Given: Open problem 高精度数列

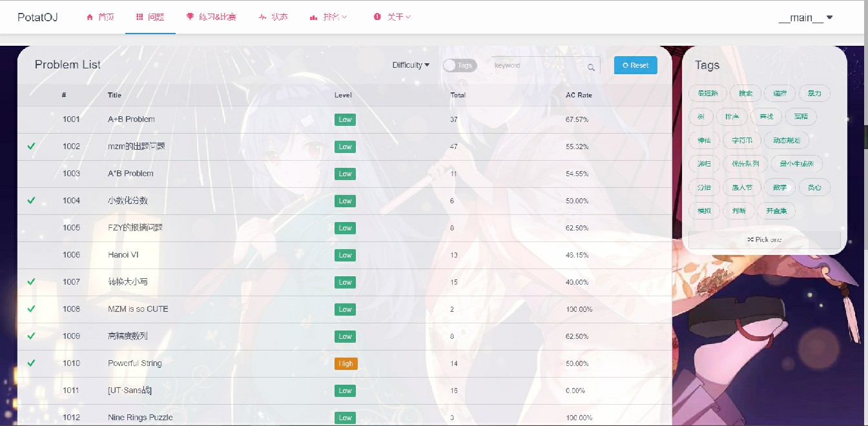Looking at the screenshot, I should pos(128,336).
